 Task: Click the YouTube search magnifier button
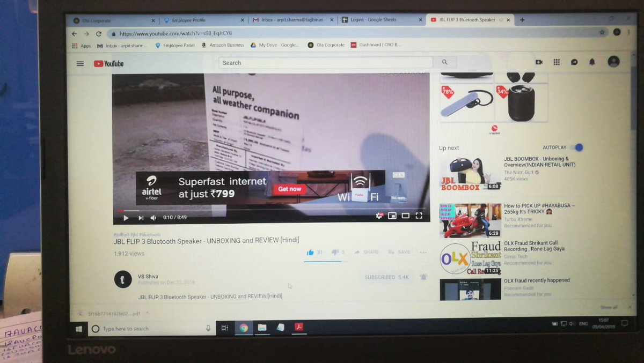click(x=445, y=62)
